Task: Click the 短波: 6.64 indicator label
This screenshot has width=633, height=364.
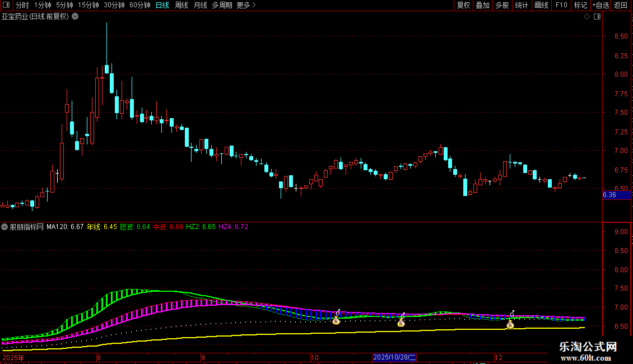Action: click(135, 227)
